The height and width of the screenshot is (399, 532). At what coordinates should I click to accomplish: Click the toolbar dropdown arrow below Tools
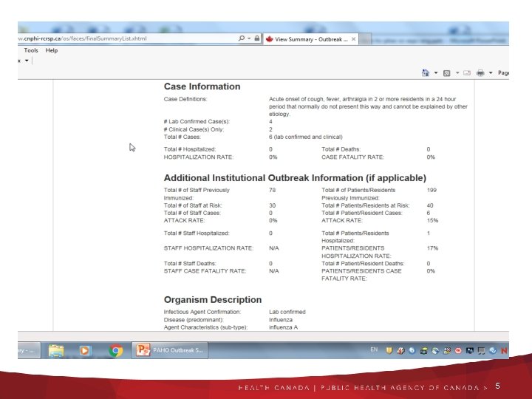click(27, 61)
